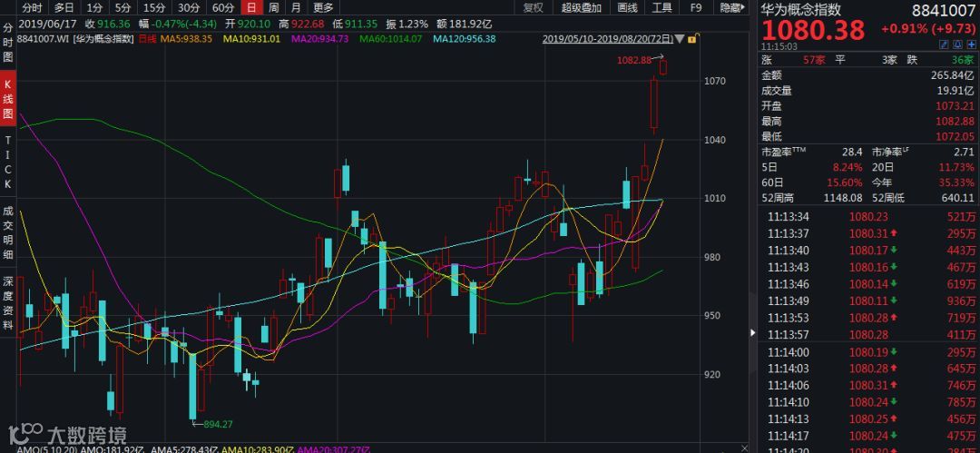Image resolution: width=980 pixels, height=453 pixels.
Task: Open the 分时图 sidebar view
Action: (x=8, y=44)
